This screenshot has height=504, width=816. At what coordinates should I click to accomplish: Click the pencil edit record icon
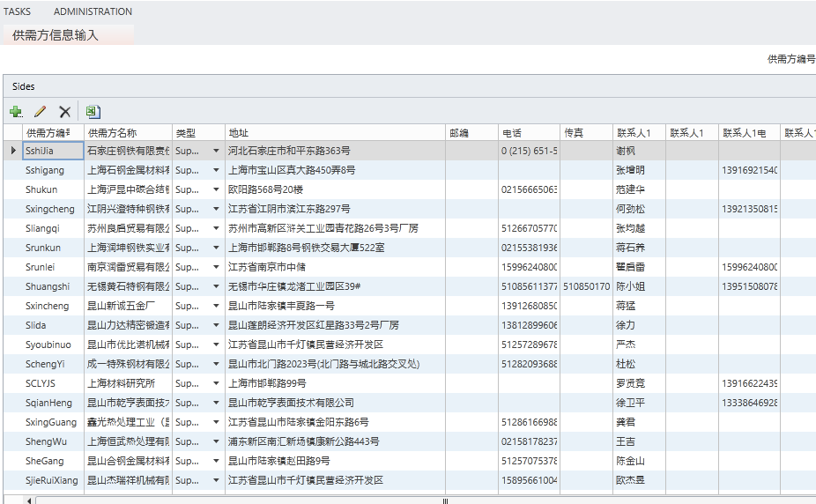(40, 112)
